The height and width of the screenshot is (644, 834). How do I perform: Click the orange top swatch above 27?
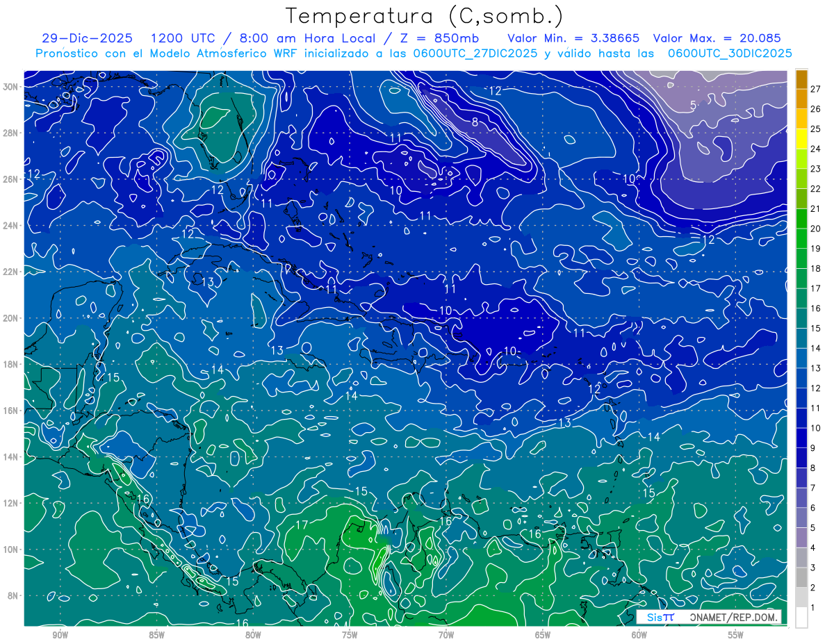click(801, 79)
